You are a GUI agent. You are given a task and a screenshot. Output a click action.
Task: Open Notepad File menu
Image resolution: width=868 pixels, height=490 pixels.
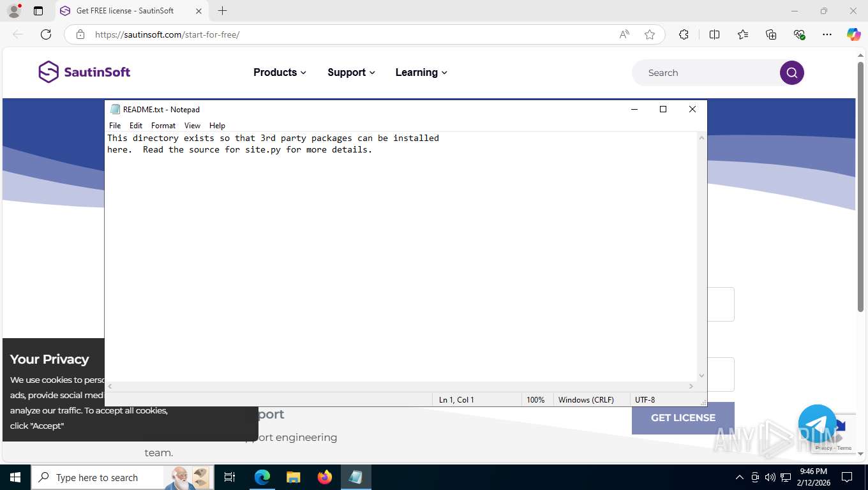click(115, 126)
